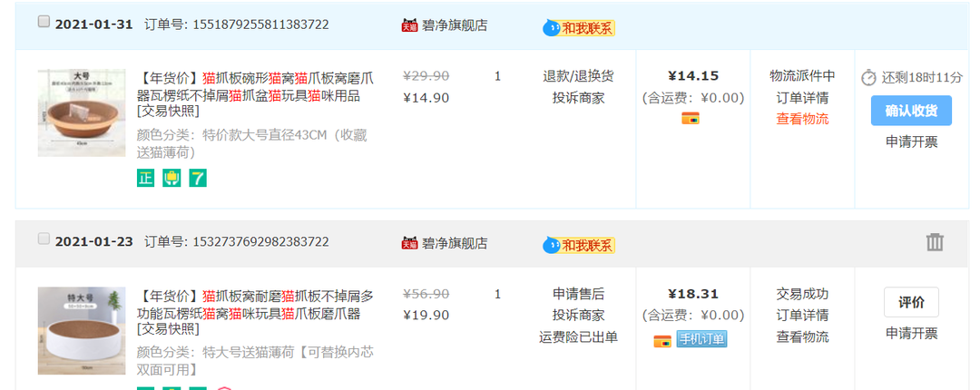The width and height of the screenshot is (980, 390).
Task: Click 退款/退换货 for the first order
Action: click(578, 76)
